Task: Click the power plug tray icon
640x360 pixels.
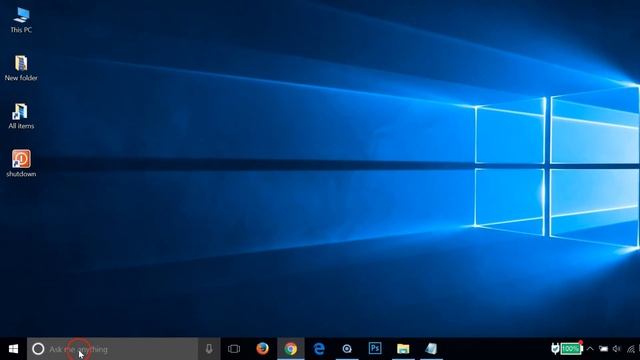Action: pyautogui.click(x=555, y=349)
